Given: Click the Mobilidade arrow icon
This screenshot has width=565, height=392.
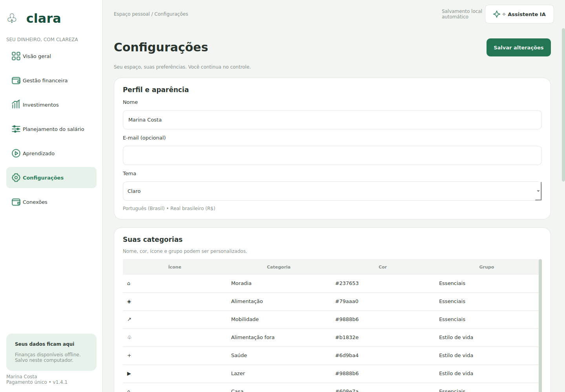Looking at the screenshot, I should click(129, 319).
